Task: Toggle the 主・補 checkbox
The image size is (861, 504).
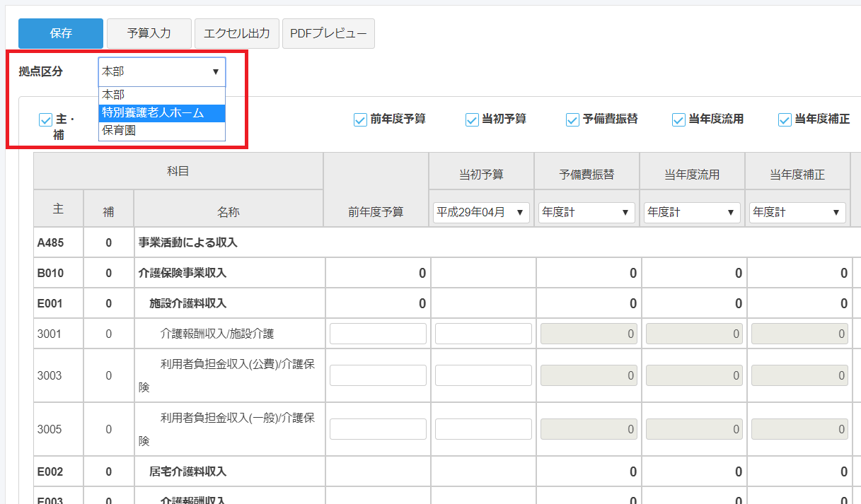Action: pyautogui.click(x=46, y=119)
